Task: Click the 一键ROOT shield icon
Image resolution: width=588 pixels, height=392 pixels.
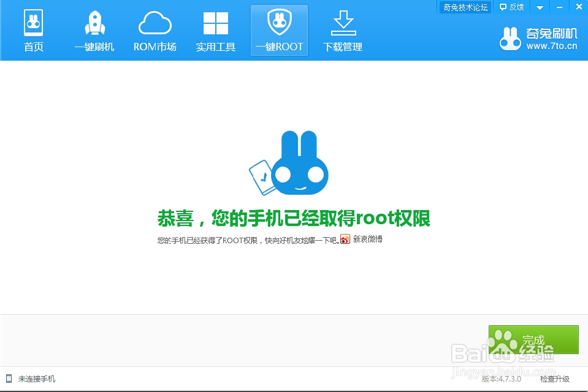Action: [279, 23]
